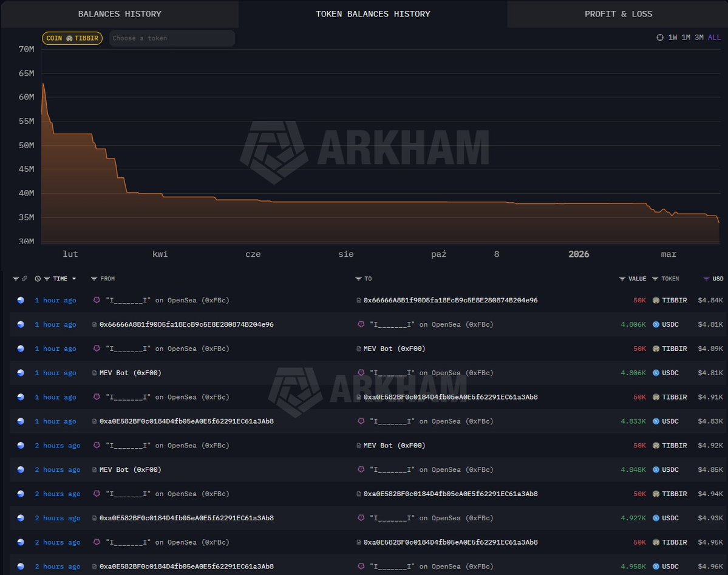Select the ALL chart range
Screen dimensions: 728x575
pyautogui.click(x=714, y=38)
